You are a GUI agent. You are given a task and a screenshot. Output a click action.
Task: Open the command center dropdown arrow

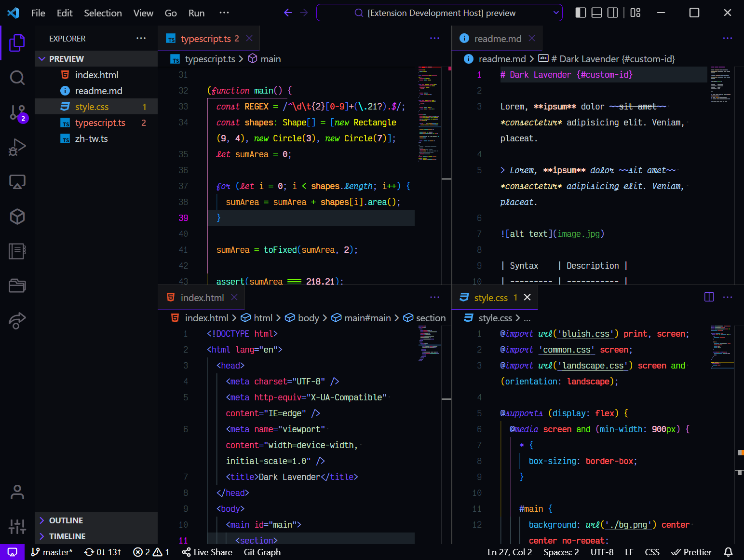[556, 13]
